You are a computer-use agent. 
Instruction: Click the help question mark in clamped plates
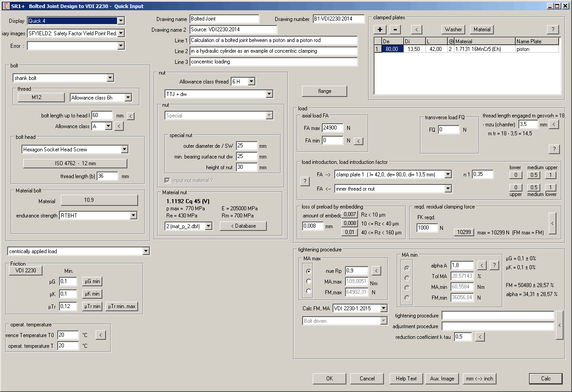(553, 29)
